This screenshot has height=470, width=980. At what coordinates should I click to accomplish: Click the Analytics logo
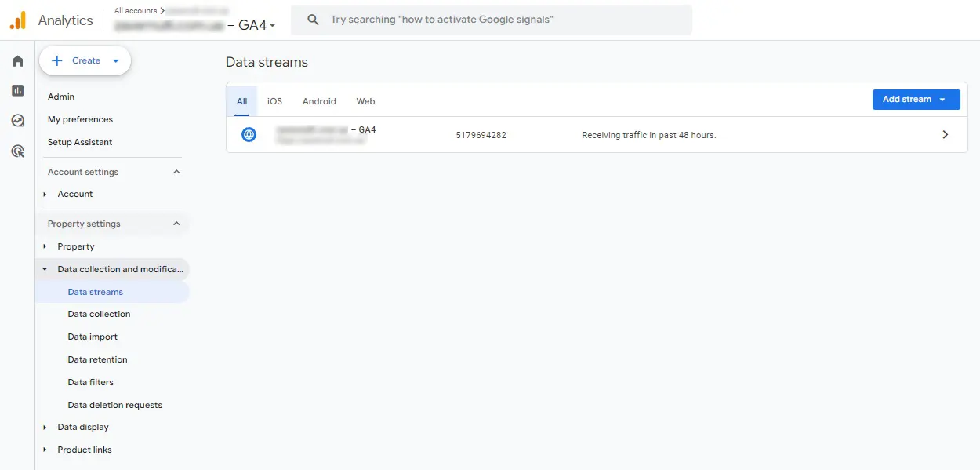click(x=17, y=20)
